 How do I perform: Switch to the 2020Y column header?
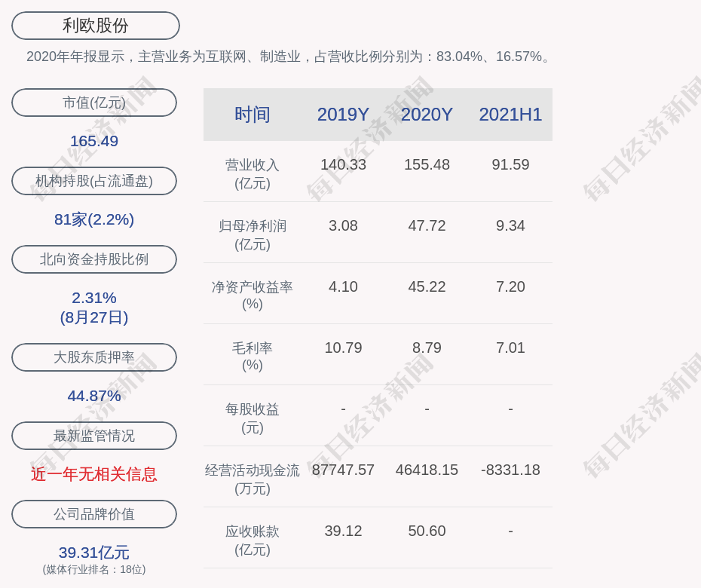(427, 115)
